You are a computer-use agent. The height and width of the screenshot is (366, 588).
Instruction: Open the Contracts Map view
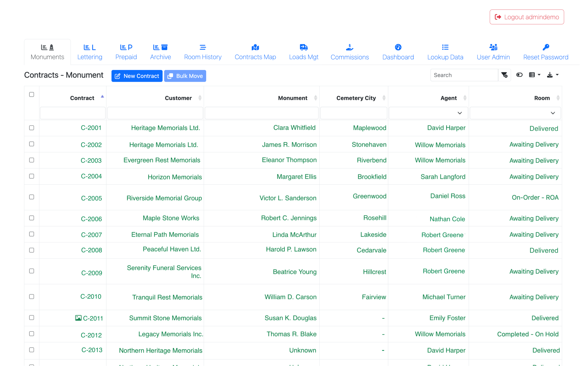(255, 52)
